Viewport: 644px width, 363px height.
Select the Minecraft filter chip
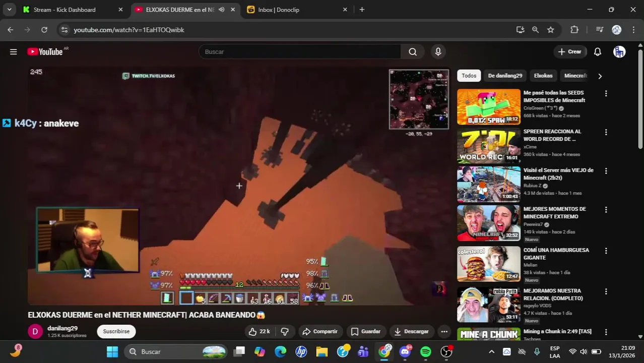click(x=575, y=76)
